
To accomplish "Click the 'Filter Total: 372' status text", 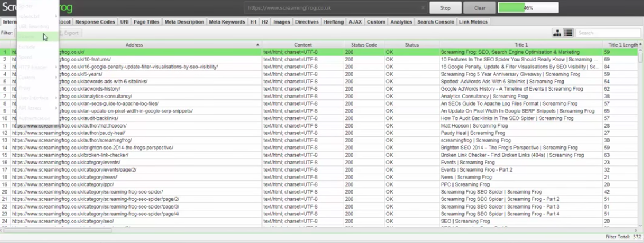I will coord(623,237).
